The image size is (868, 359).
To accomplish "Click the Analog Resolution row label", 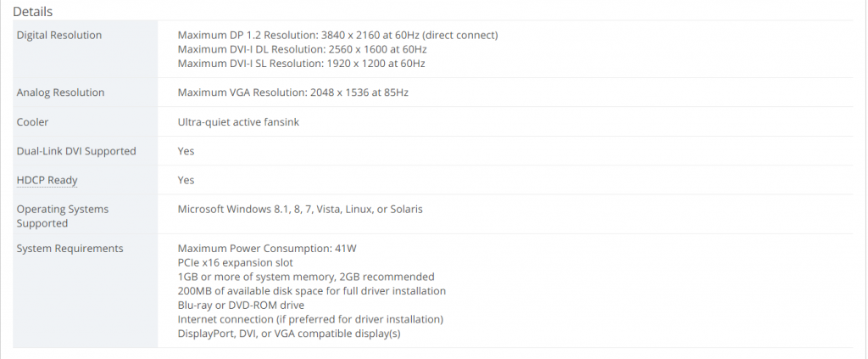I will click(60, 93).
